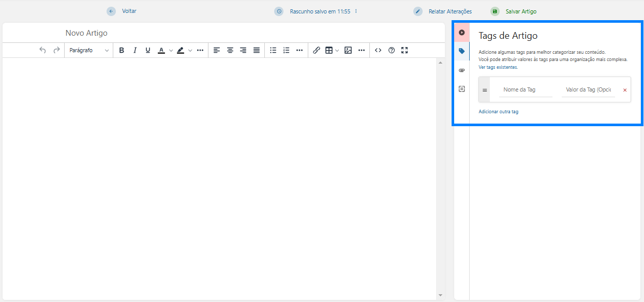This screenshot has height=302, width=644.
Task: Switch to the tags tab in sidebar
Action: click(x=462, y=51)
